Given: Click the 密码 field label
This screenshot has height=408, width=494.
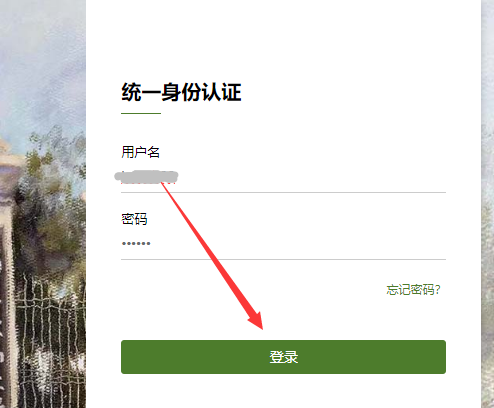Looking at the screenshot, I should (134, 219).
